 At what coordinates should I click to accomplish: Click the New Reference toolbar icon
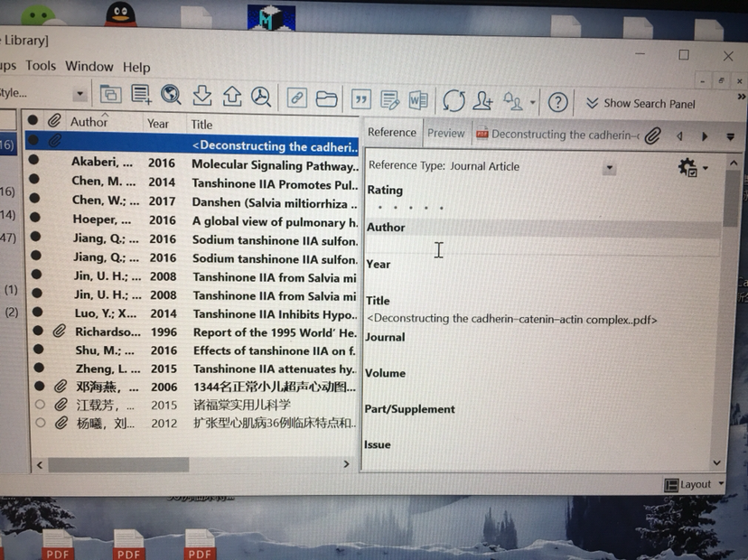(x=141, y=94)
